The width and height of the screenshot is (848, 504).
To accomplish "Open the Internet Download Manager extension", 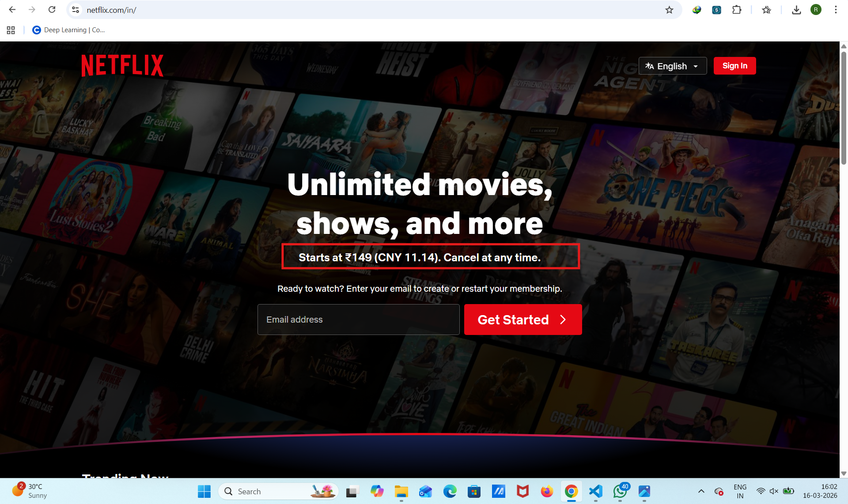I will coord(697,10).
